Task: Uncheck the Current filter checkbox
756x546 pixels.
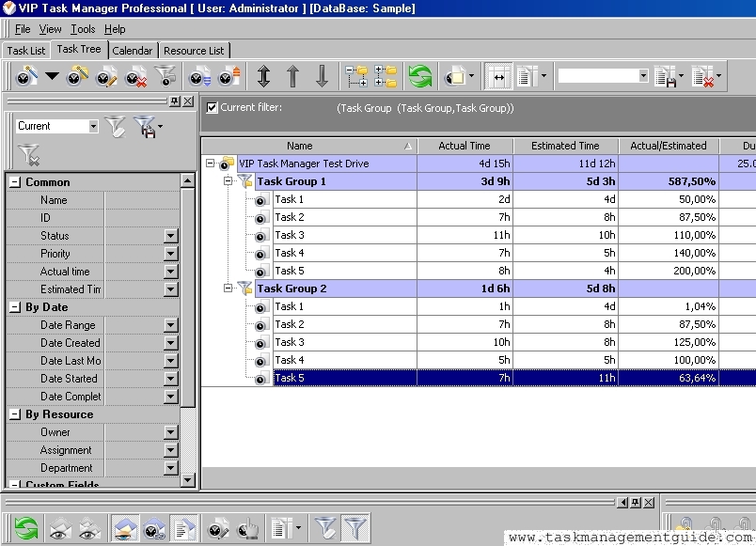Action: [x=213, y=107]
